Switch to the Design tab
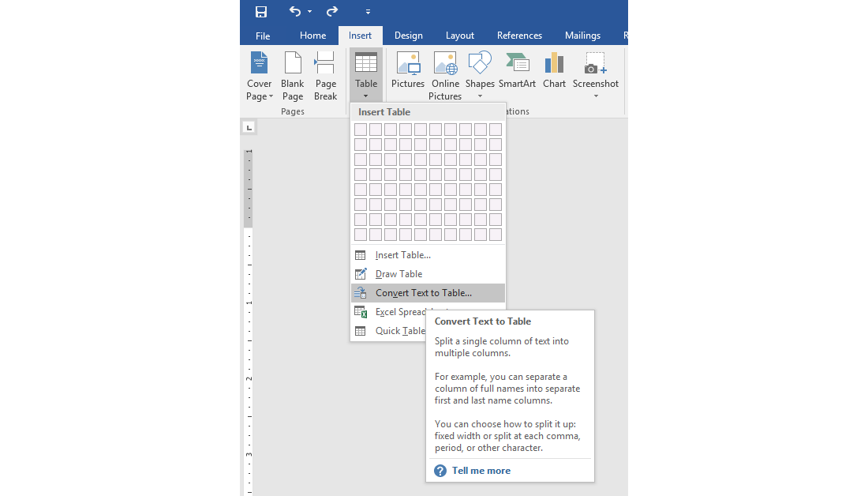Image resolution: width=868 pixels, height=496 pixels. [409, 36]
